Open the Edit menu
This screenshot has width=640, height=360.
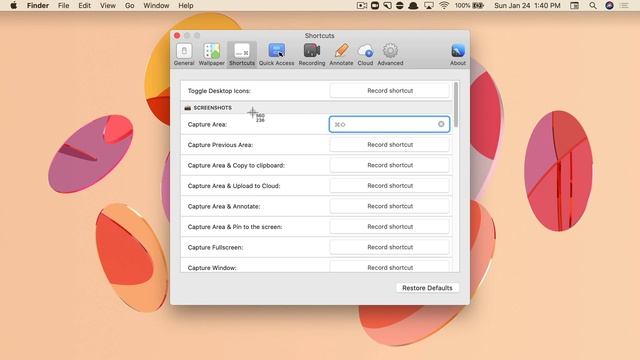(x=84, y=6)
